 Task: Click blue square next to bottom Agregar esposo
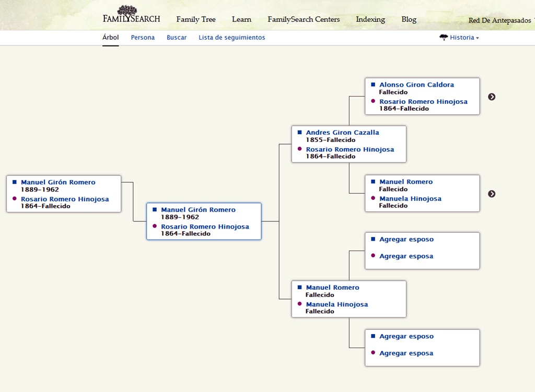373,336
